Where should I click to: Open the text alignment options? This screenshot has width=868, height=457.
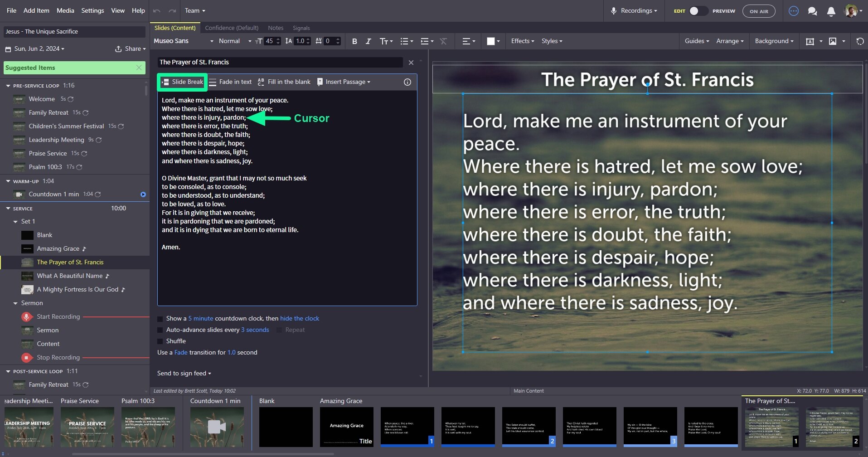[469, 41]
